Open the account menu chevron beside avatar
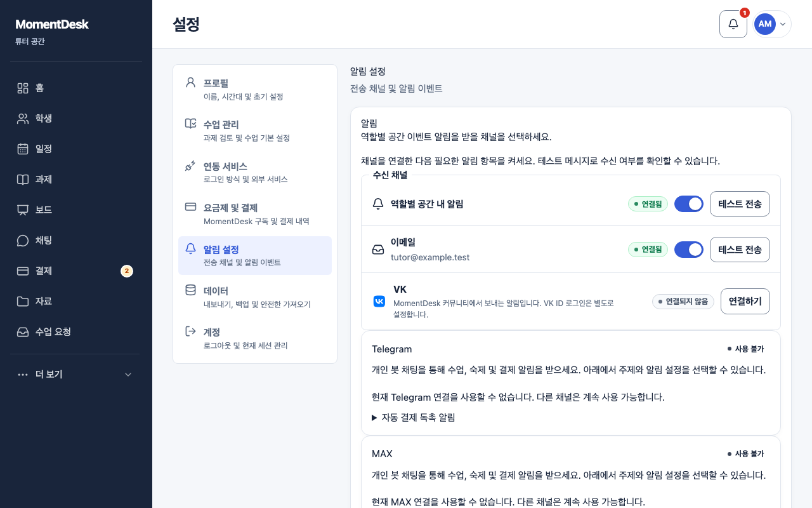 point(783,24)
